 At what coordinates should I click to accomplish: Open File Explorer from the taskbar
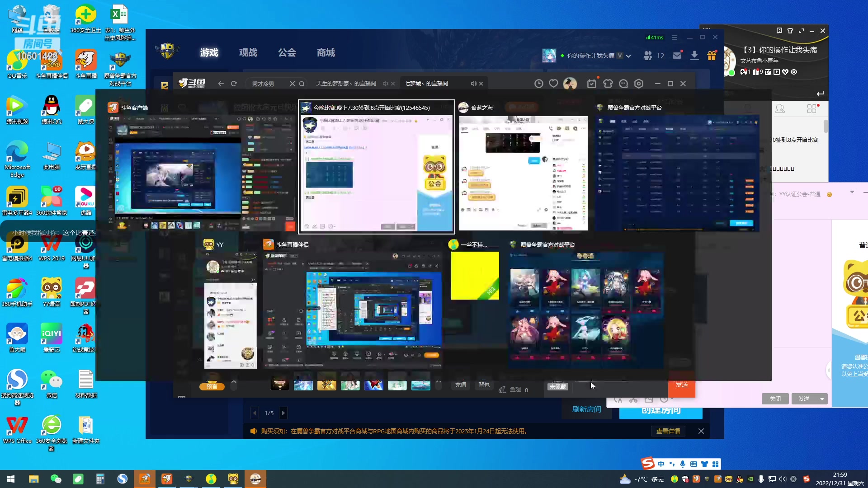coord(33,479)
